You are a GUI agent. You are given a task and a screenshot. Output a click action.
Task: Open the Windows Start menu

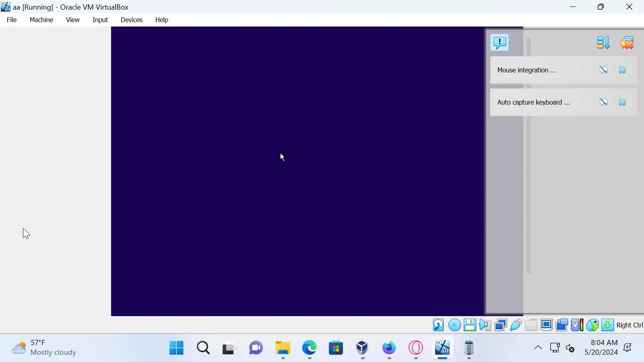pyautogui.click(x=176, y=348)
